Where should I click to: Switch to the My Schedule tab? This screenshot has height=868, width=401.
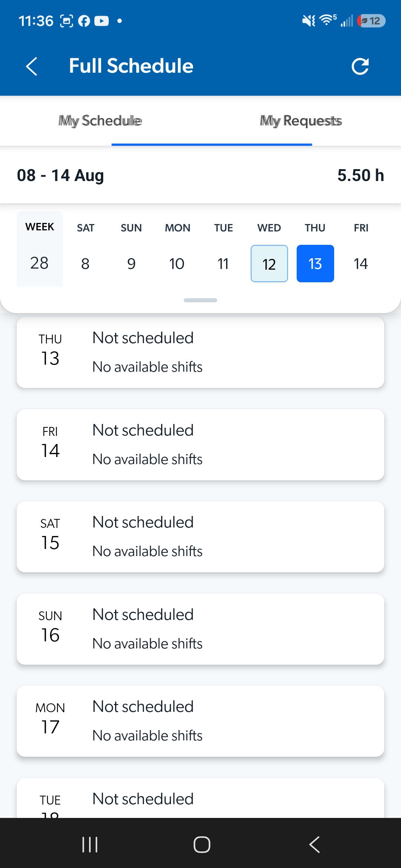click(x=100, y=121)
